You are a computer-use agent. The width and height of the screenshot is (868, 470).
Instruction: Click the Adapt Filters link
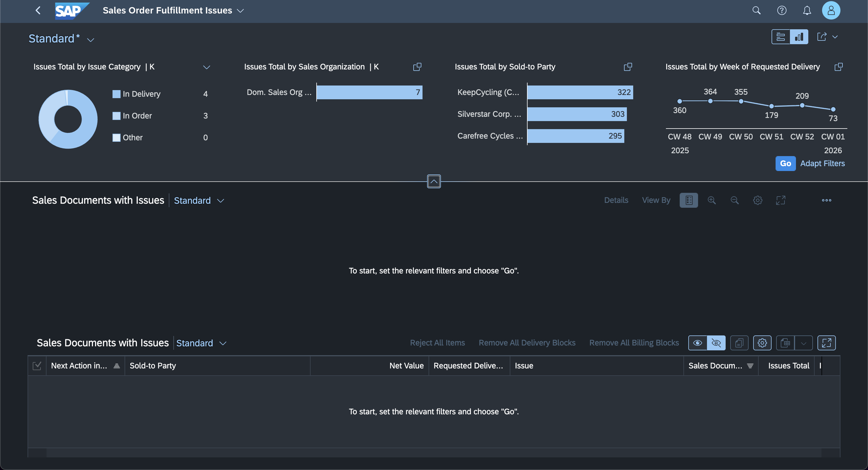tap(822, 163)
